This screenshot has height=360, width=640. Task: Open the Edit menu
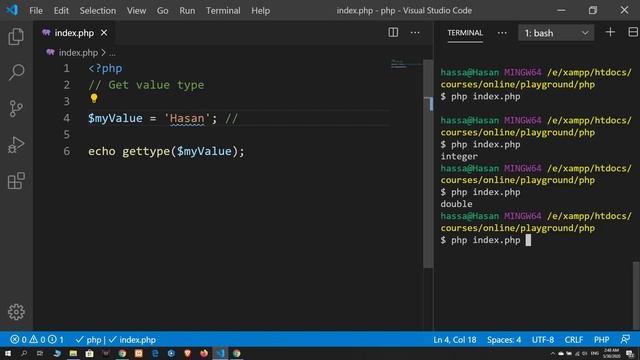click(61, 10)
